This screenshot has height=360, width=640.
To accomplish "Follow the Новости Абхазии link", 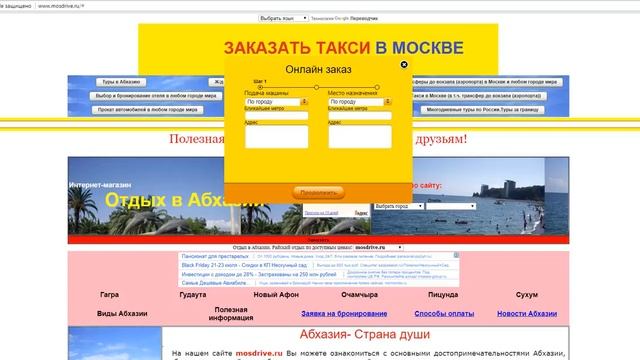I will click(x=527, y=313).
